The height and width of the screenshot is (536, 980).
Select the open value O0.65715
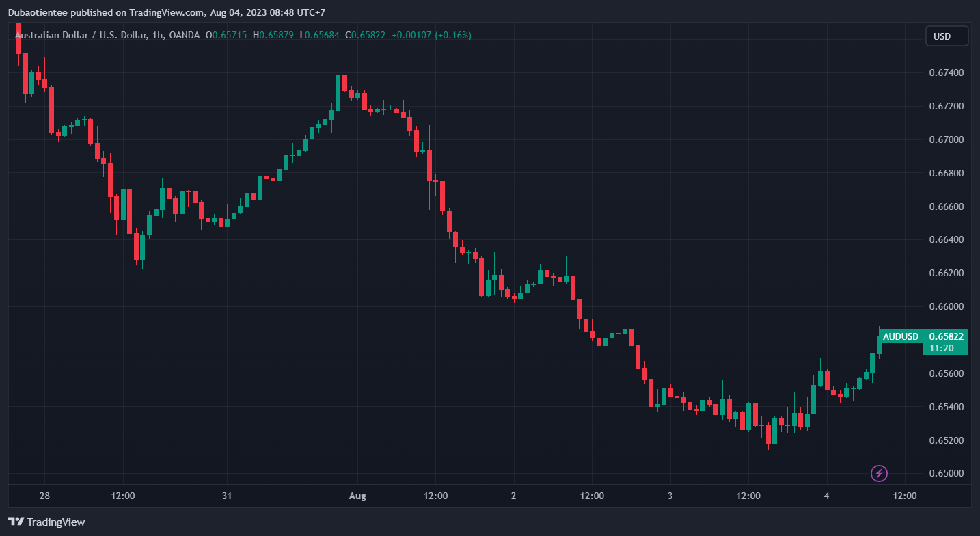229,35
